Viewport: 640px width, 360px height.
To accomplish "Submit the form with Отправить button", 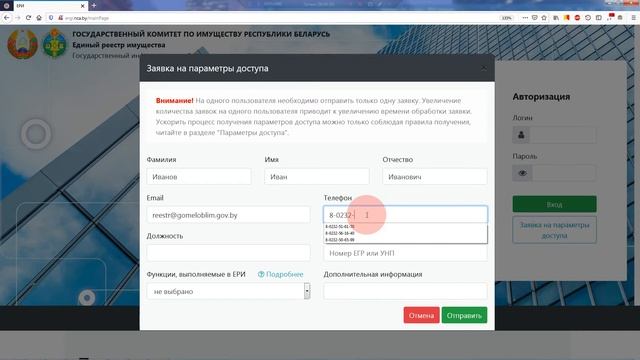I will click(x=464, y=316).
